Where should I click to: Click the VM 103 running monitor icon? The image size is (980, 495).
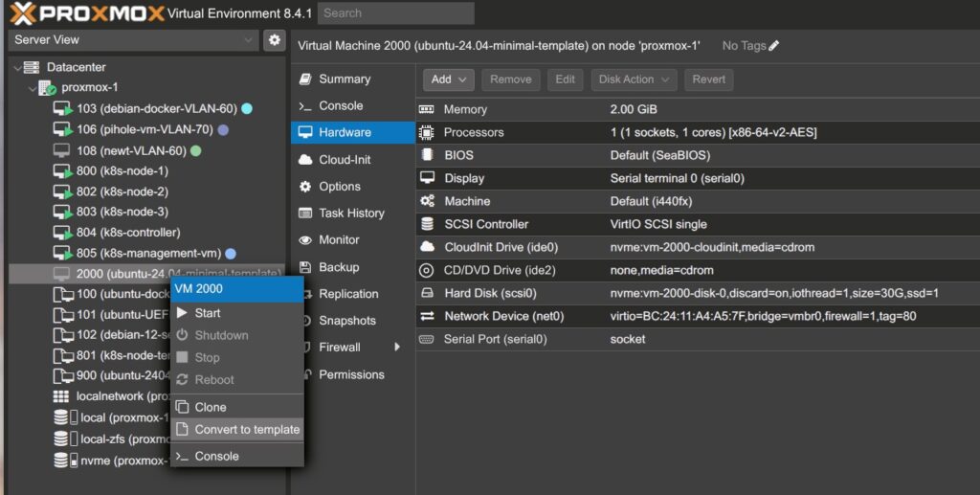point(62,109)
